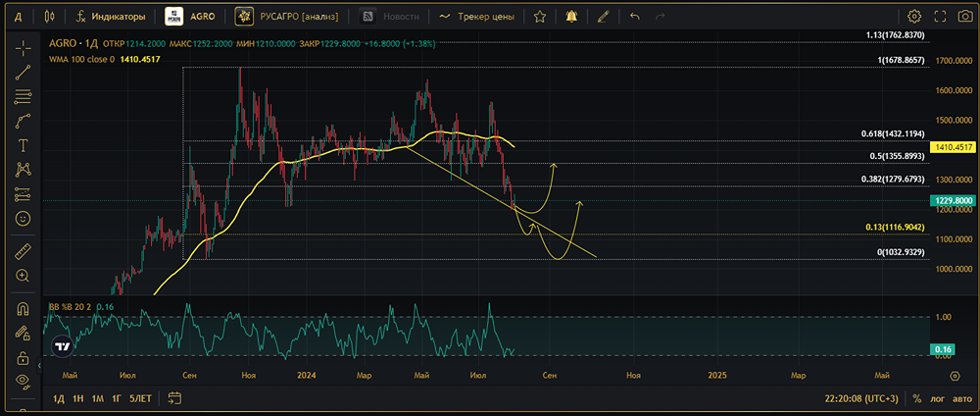Select the 5ЛЕТ range tab
Image resolution: width=980 pixels, height=416 pixels.
click(140, 398)
